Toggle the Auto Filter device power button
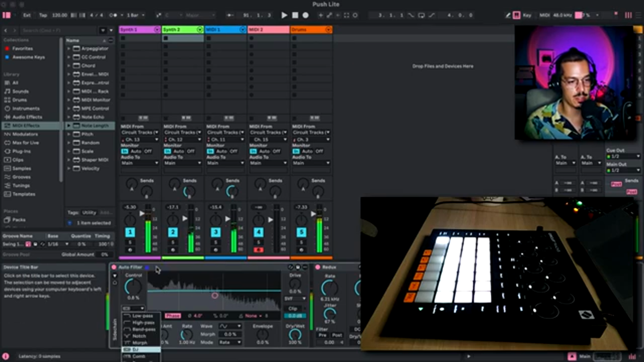The image size is (644, 362). tap(114, 267)
